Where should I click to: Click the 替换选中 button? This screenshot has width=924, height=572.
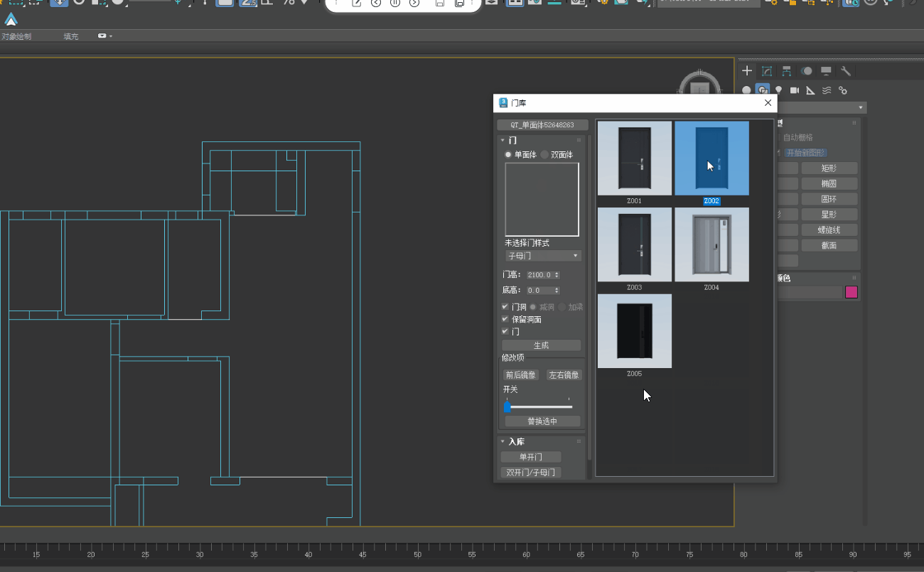pyautogui.click(x=542, y=421)
